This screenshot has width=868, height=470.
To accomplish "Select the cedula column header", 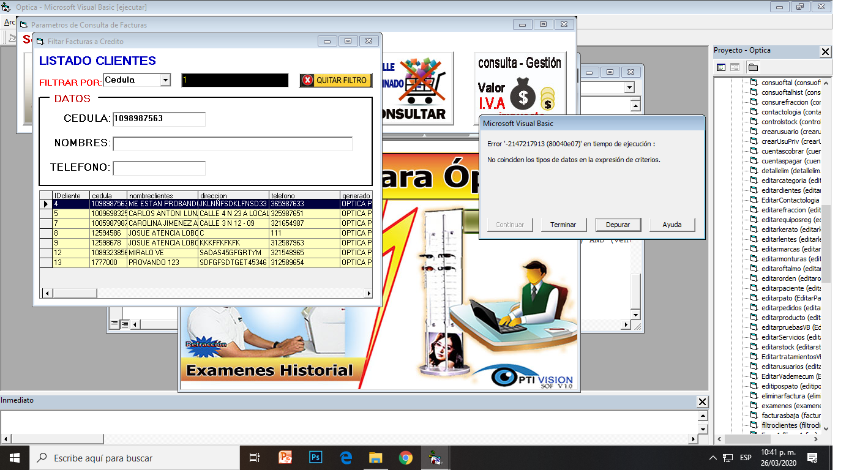I will pos(108,196).
